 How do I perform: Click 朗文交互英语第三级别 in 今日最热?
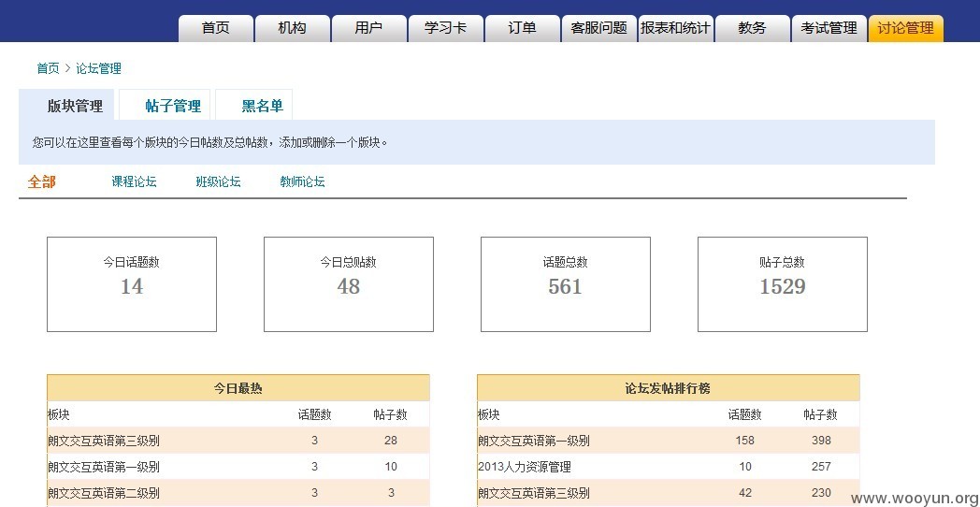pos(104,441)
